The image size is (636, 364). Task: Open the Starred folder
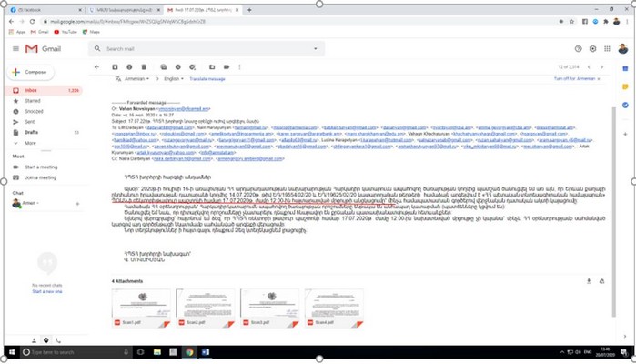32,101
